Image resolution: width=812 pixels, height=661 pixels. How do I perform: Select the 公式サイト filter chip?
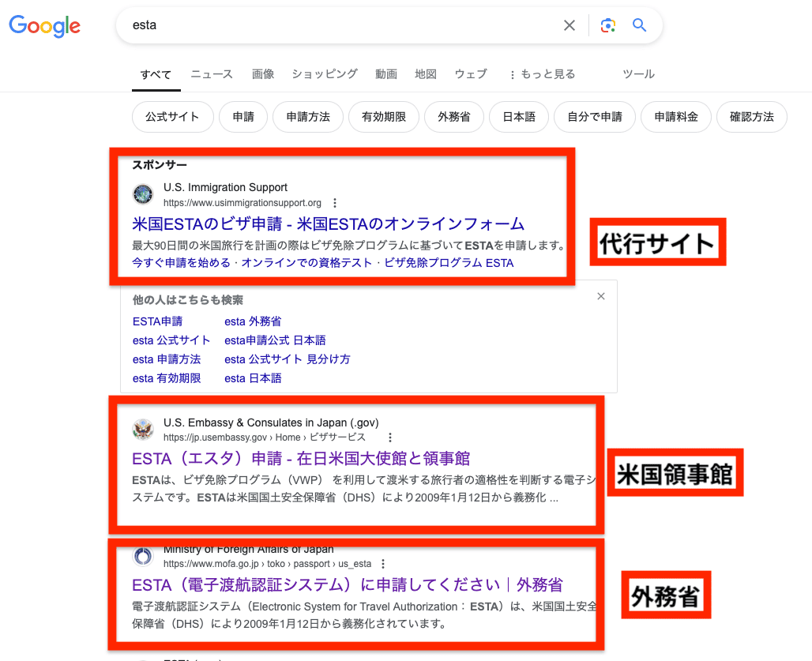click(x=172, y=117)
